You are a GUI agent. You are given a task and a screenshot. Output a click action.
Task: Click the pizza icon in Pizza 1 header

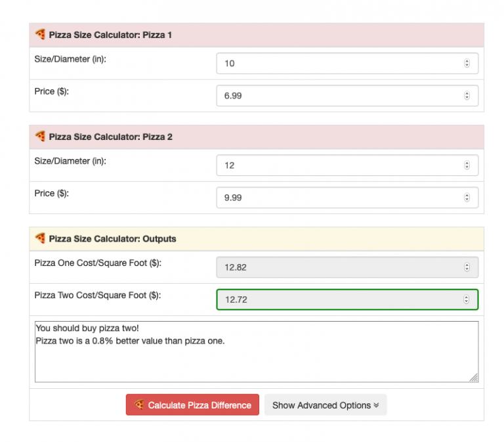point(40,34)
